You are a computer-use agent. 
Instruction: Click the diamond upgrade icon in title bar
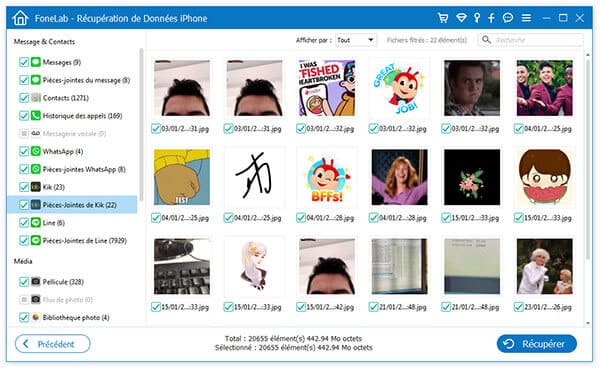click(461, 18)
